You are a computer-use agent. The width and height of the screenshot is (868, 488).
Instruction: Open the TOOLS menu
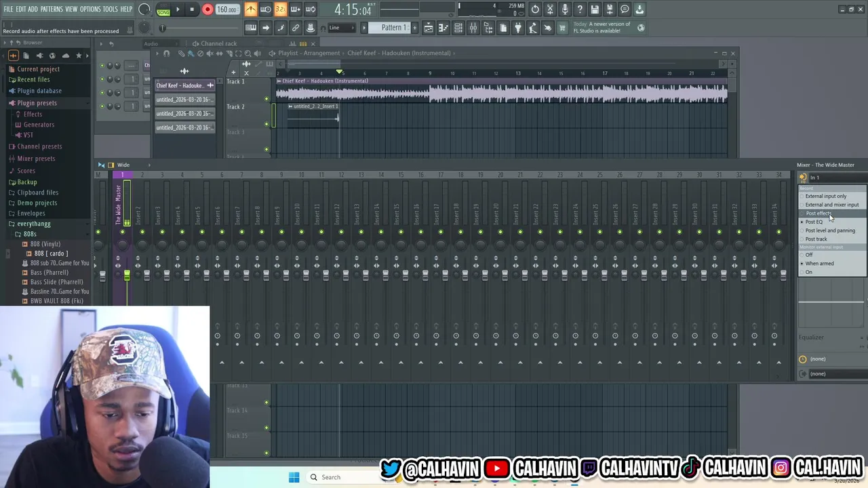[x=111, y=9]
